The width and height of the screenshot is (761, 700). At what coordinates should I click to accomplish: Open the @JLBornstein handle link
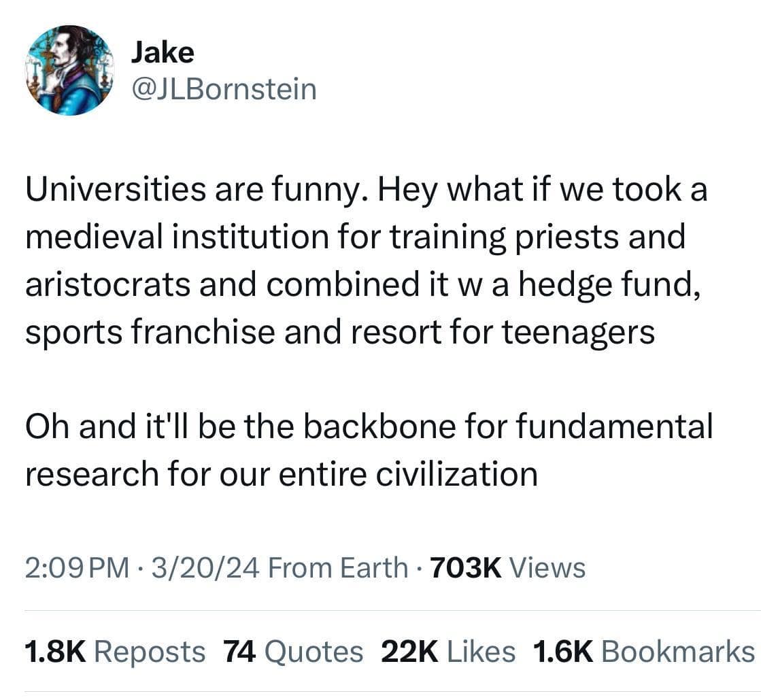click(x=223, y=89)
